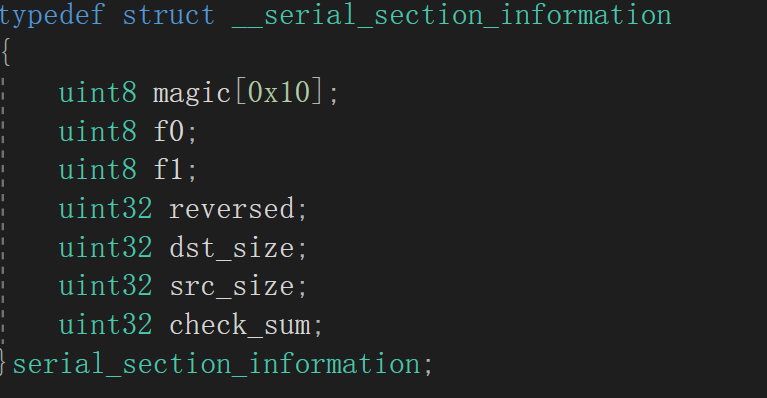The image size is (767, 398).
Task: Click the check_sum field name
Action: click(240, 325)
